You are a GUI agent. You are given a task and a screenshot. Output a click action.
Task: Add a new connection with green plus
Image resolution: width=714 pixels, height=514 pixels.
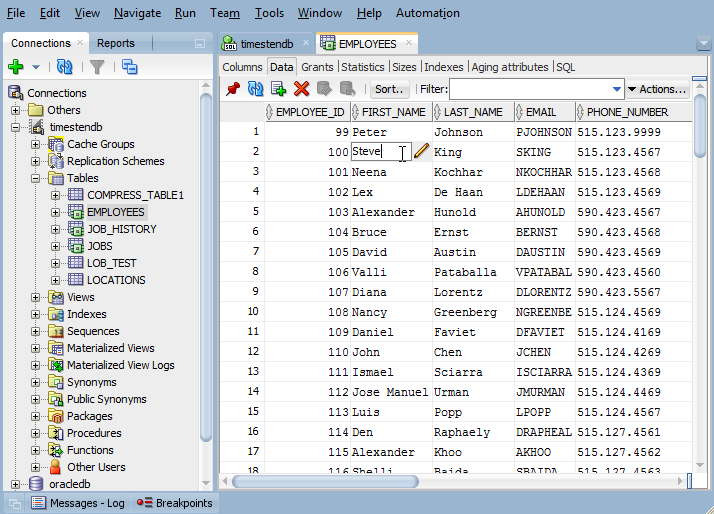pyautogui.click(x=15, y=67)
